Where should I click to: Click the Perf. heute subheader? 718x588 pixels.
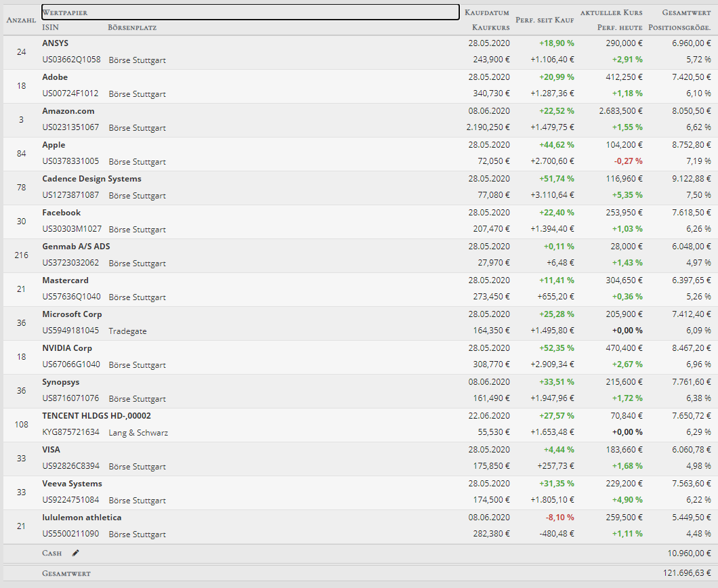coord(620,28)
